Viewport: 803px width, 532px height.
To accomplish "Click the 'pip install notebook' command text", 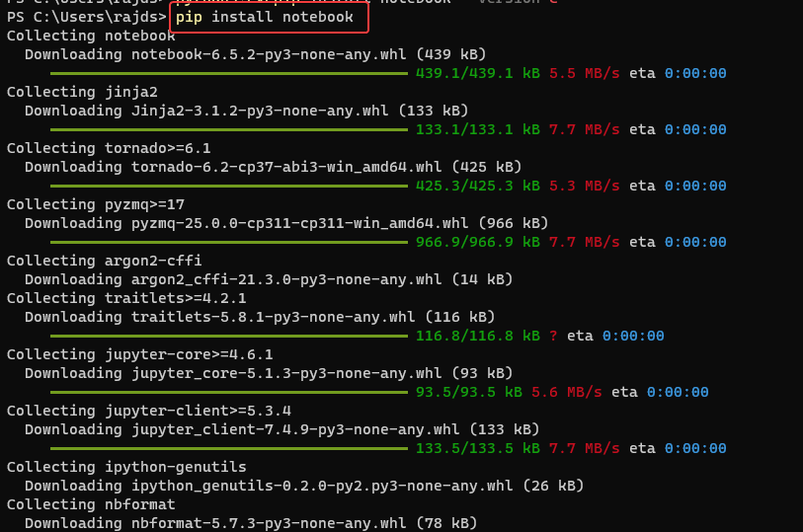I will point(265,17).
